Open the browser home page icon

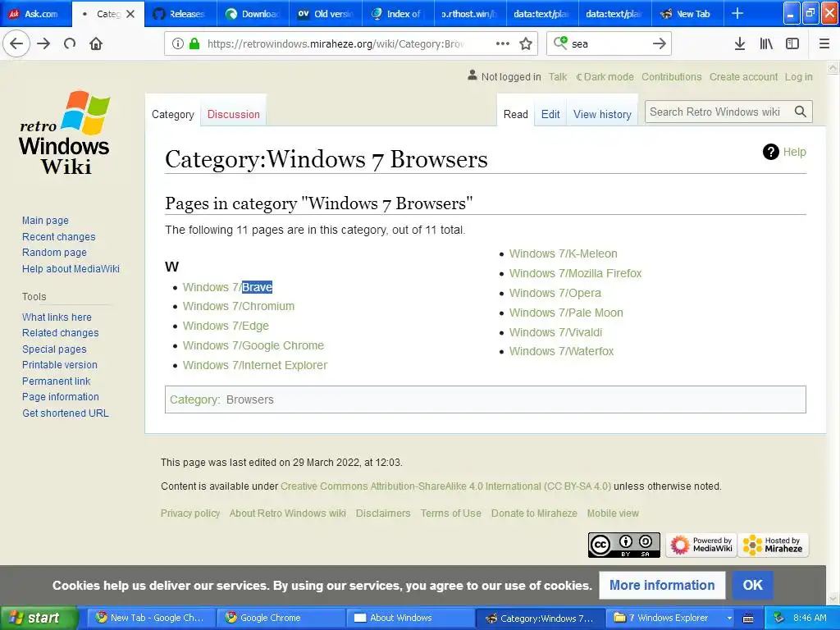point(96,44)
